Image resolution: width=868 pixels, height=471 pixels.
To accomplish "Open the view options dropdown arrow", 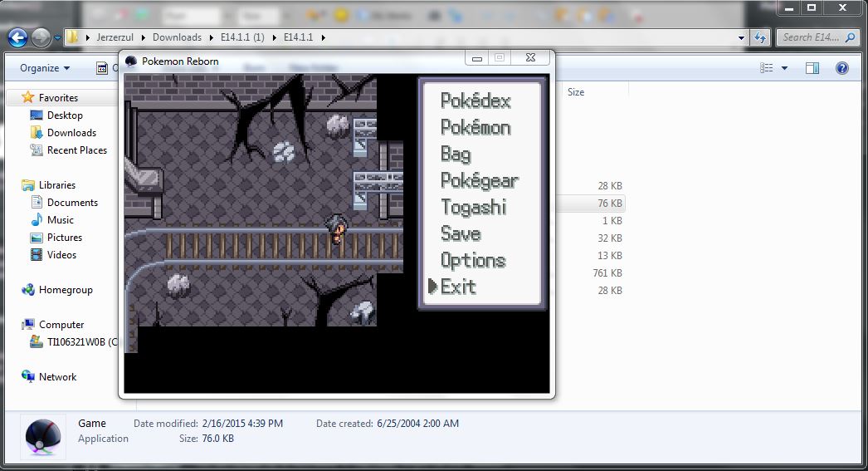I will 784,68.
